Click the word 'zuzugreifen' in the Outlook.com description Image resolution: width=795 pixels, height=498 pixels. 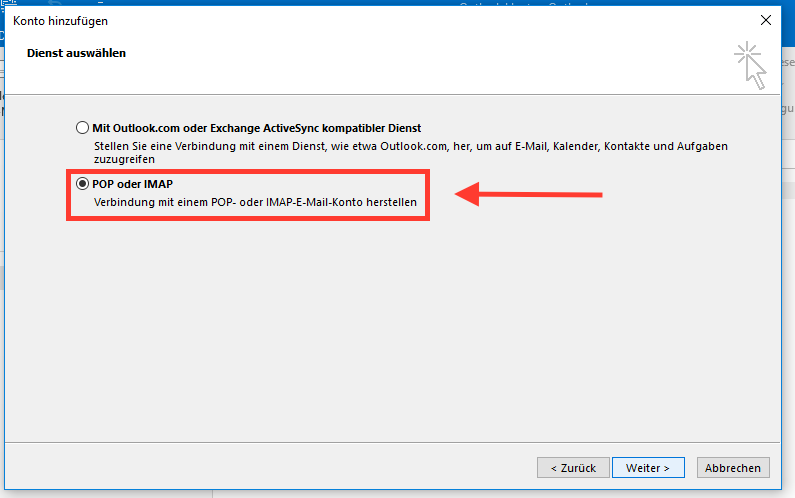pyautogui.click(x=120, y=158)
